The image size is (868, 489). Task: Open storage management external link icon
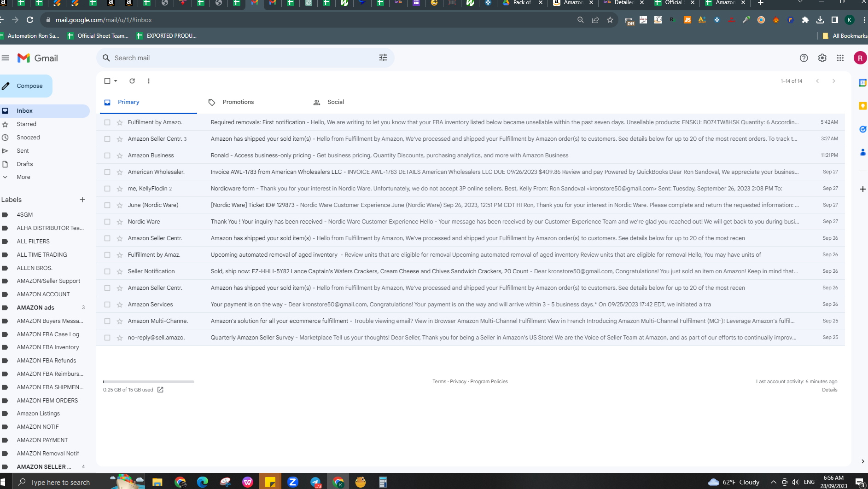[x=160, y=390]
